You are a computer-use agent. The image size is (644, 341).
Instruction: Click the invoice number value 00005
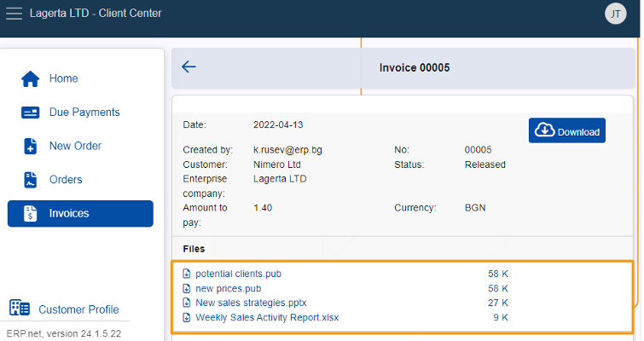click(x=478, y=150)
